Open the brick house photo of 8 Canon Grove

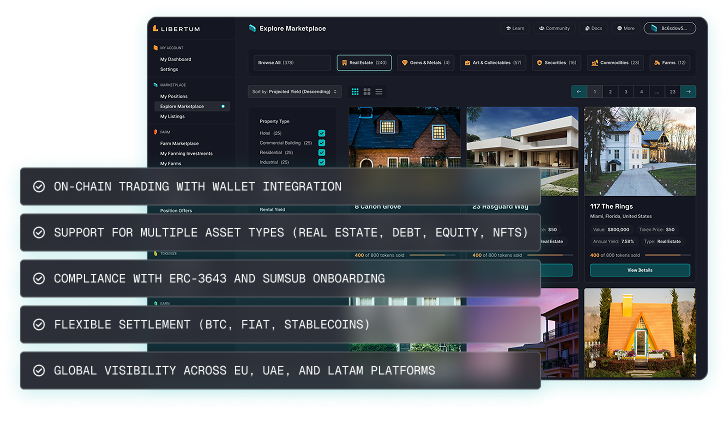pyautogui.click(x=404, y=137)
